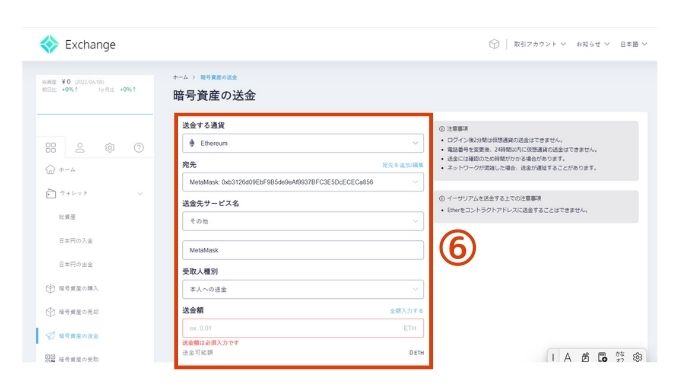Click the IME A input mode icon
Viewport: 680px width, 390px height.
point(567,357)
